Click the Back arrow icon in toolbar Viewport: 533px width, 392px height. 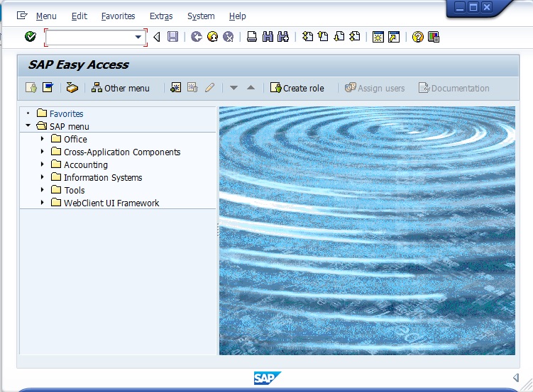tap(197, 37)
